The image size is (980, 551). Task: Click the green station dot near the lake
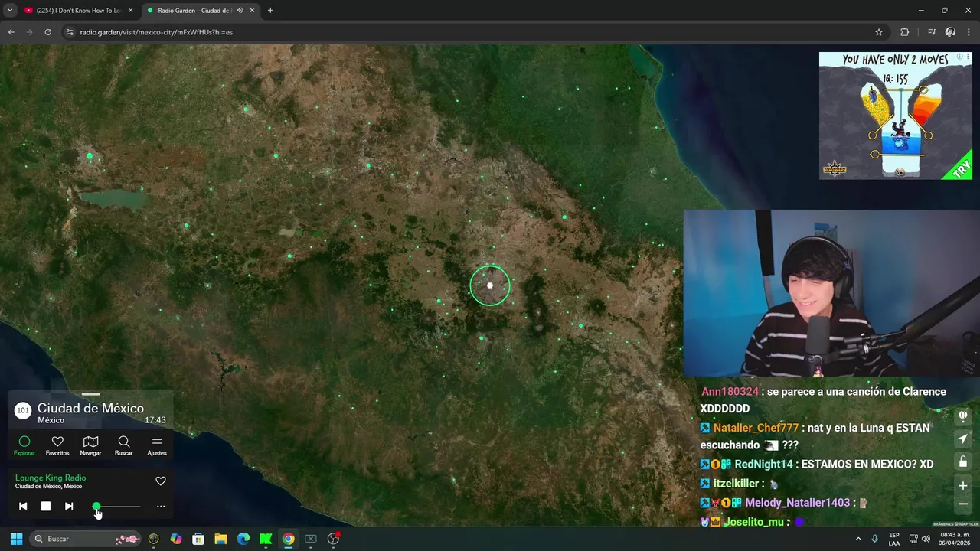tap(90, 156)
